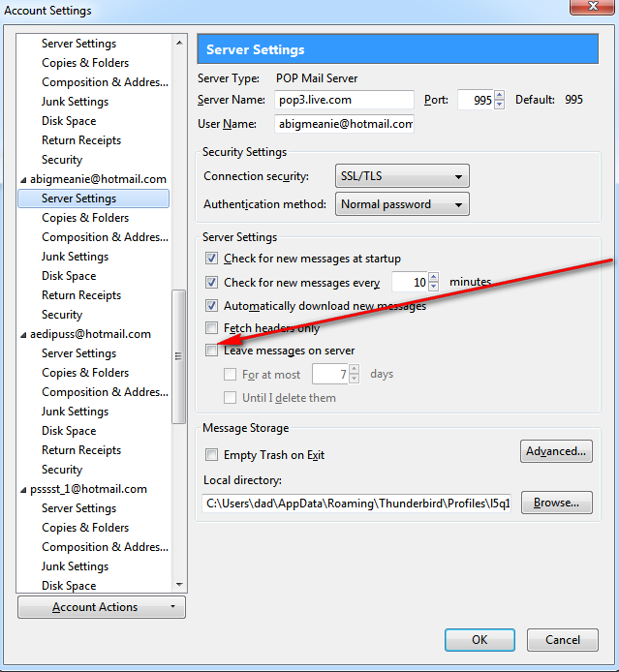
Task: Click the account list scrollbar thumb
Action: click(179, 356)
